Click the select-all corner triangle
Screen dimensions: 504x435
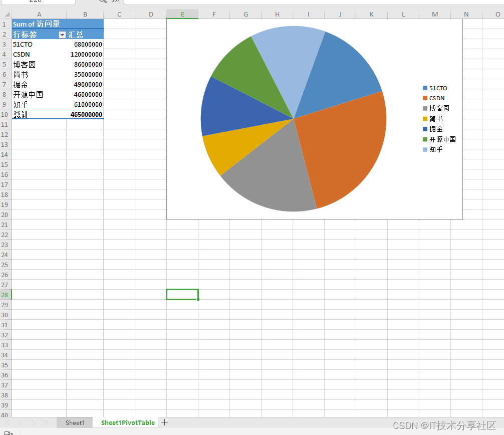coord(7,15)
